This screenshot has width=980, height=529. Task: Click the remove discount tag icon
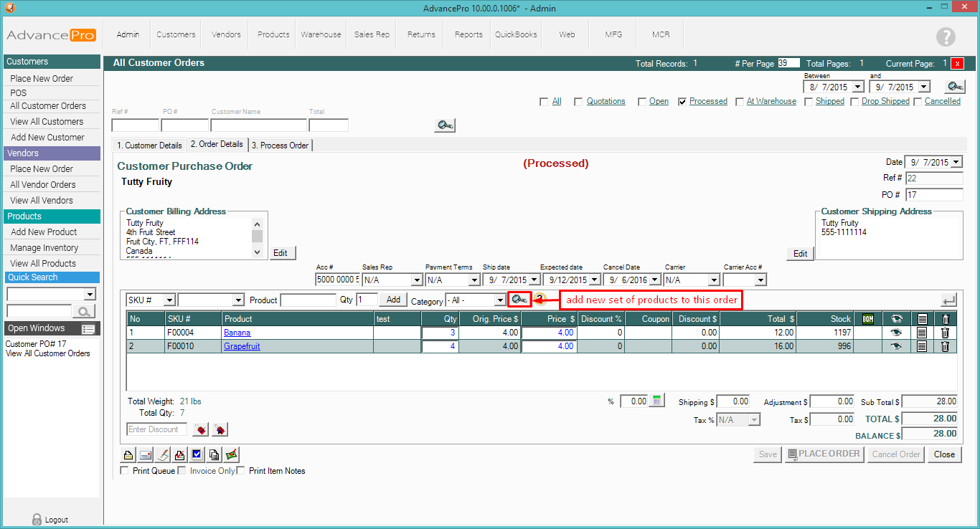tap(220, 430)
